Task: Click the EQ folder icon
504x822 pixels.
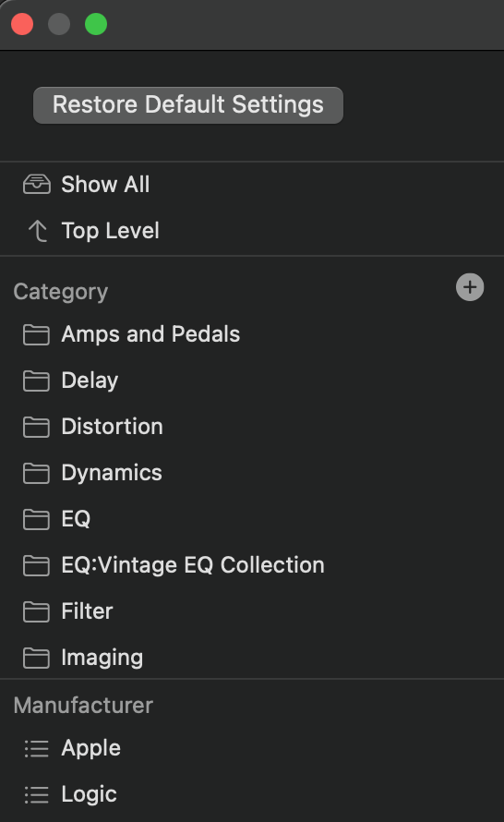Action: [37, 519]
